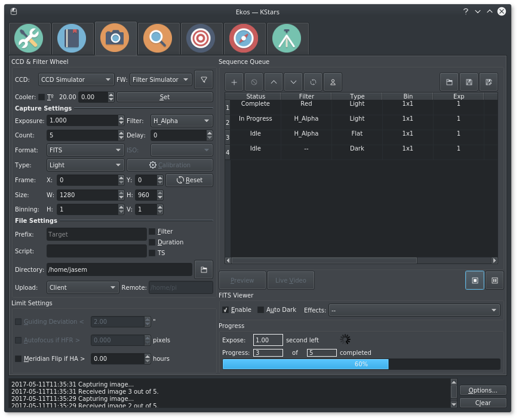Save the sequence queue with the floppy disk icon
Screen dimensions: 519x420
pyautogui.click(x=469, y=82)
